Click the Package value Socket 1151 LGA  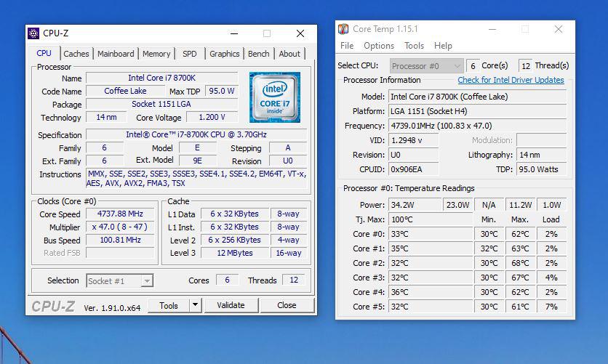tap(161, 104)
